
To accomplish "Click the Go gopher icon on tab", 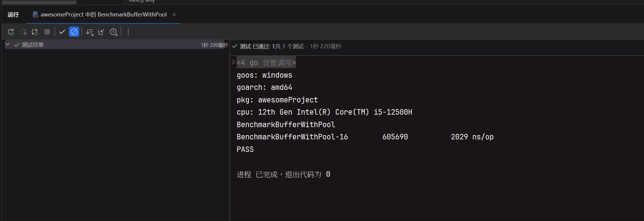I will coord(36,15).
